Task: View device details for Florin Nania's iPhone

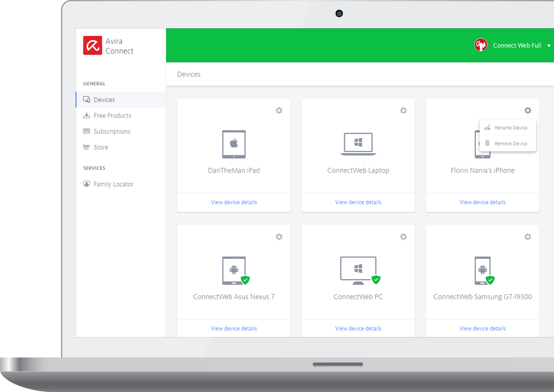Action: tap(482, 202)
